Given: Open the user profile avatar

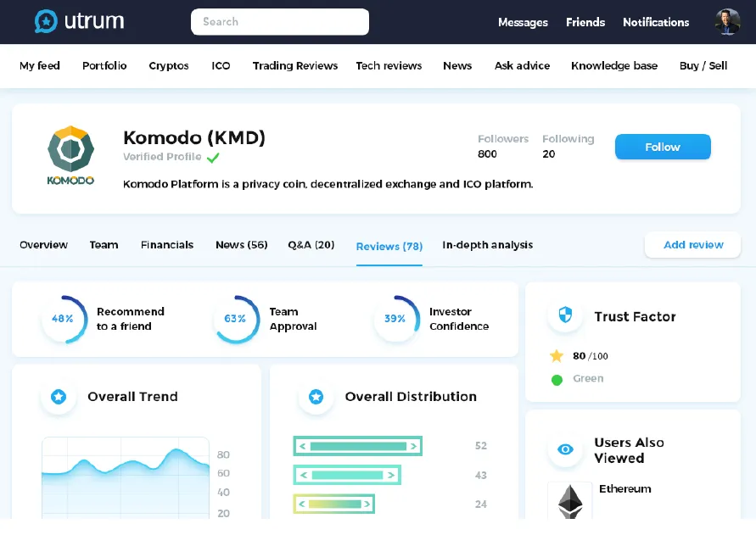Looking at the screenshot, I should (x=727, y=22).
